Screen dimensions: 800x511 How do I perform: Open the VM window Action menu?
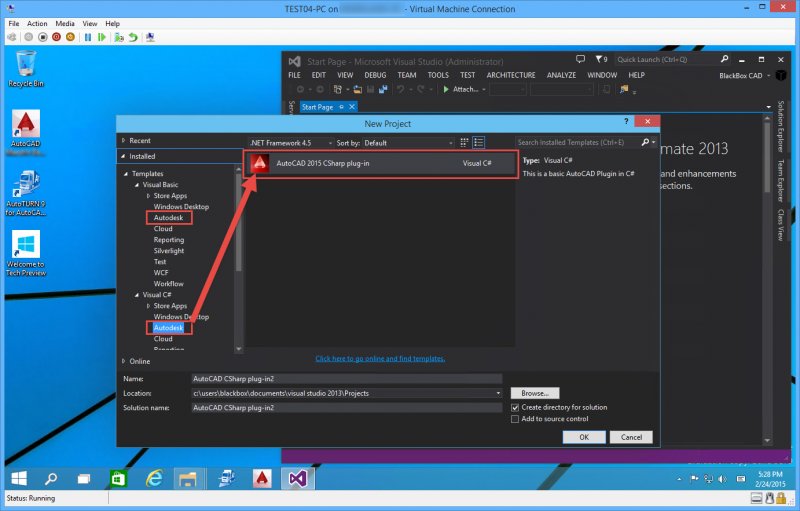click(37, 23)
